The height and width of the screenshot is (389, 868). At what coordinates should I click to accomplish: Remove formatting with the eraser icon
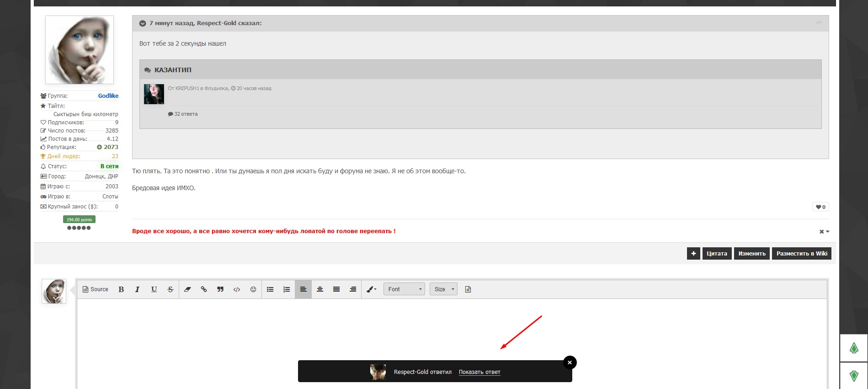click(x=187, y=289)
